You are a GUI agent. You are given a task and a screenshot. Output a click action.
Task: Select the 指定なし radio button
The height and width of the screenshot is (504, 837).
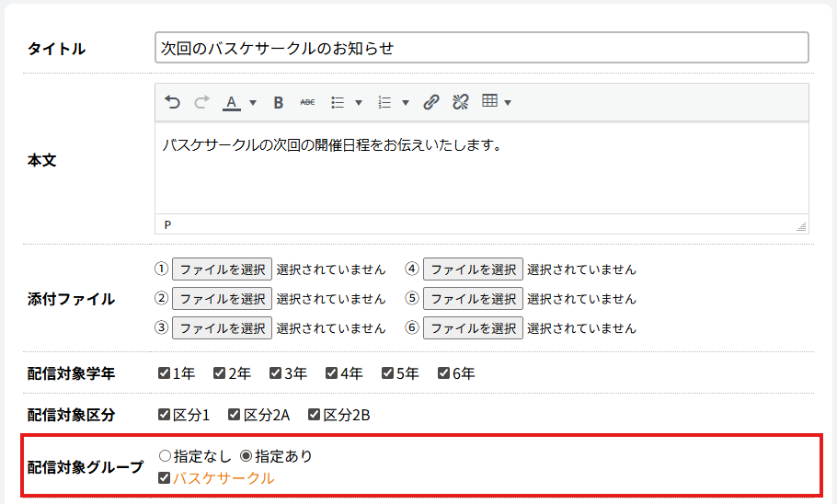coord(166,455)
